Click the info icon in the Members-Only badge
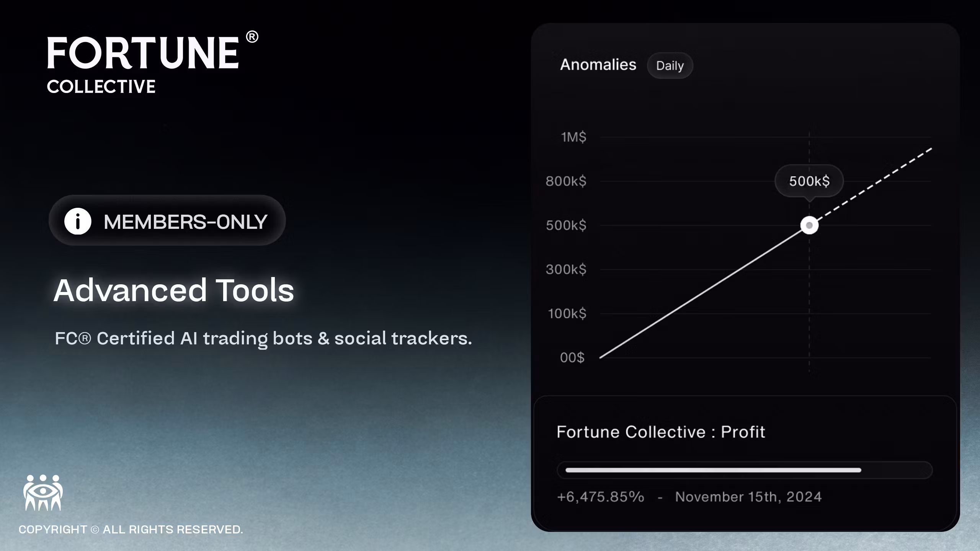The width and height of the screenshot is (980, 551). point(78,221)
